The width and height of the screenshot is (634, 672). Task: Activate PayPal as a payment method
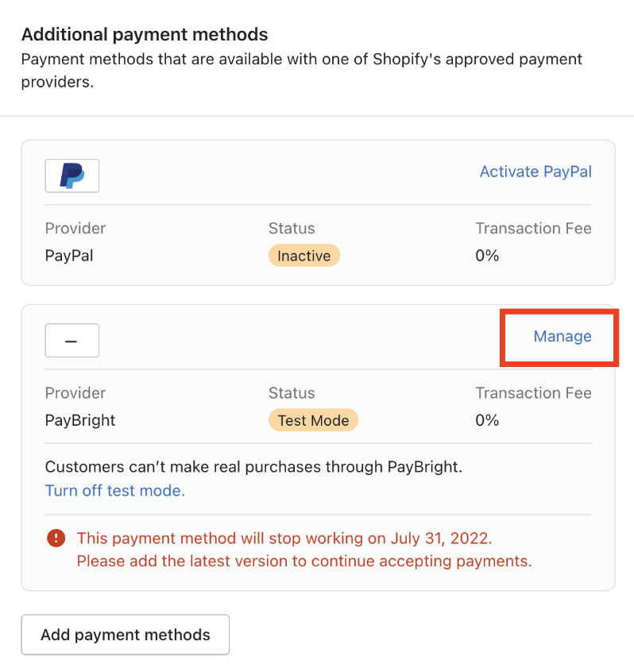click(535, 172)
